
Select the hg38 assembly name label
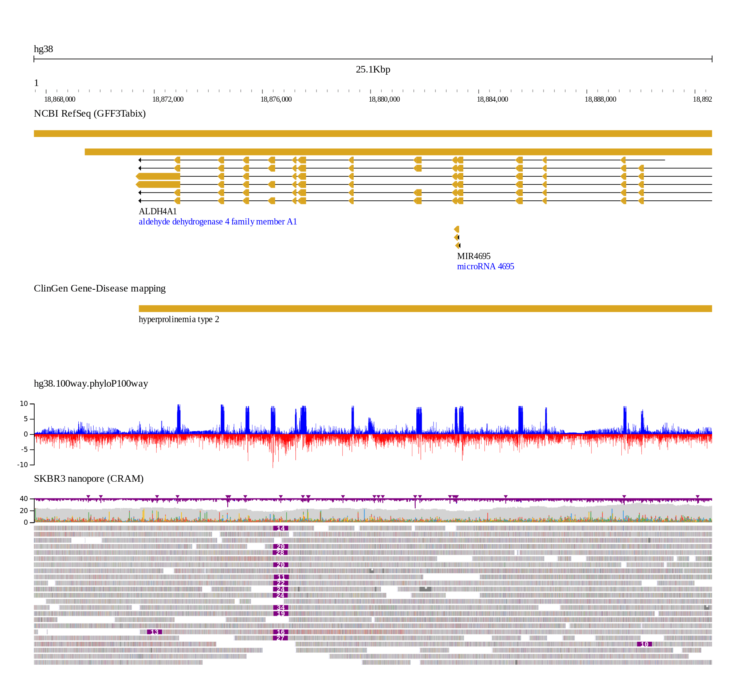coord(43,49)
